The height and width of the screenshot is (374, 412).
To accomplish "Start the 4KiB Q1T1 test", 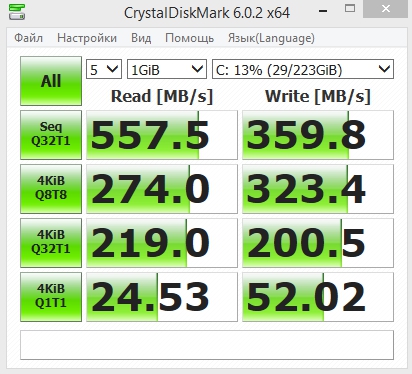I will (x=51, y=297).
